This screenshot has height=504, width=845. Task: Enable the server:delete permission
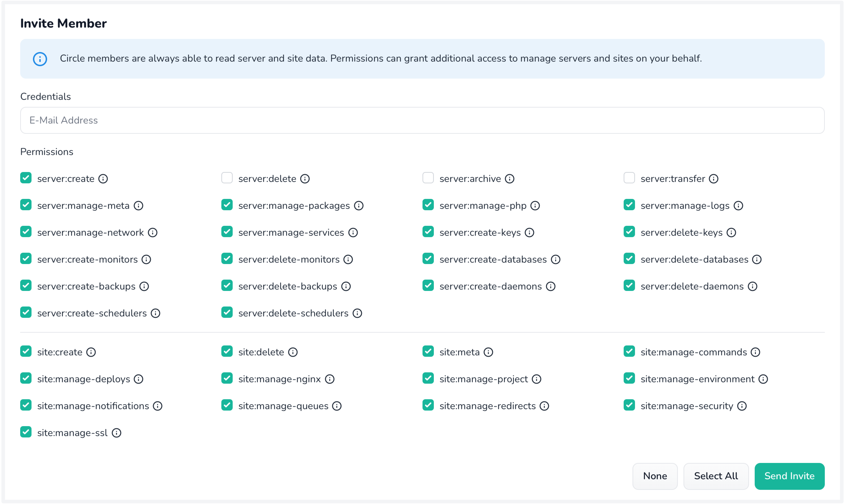(x=227, y=178)
